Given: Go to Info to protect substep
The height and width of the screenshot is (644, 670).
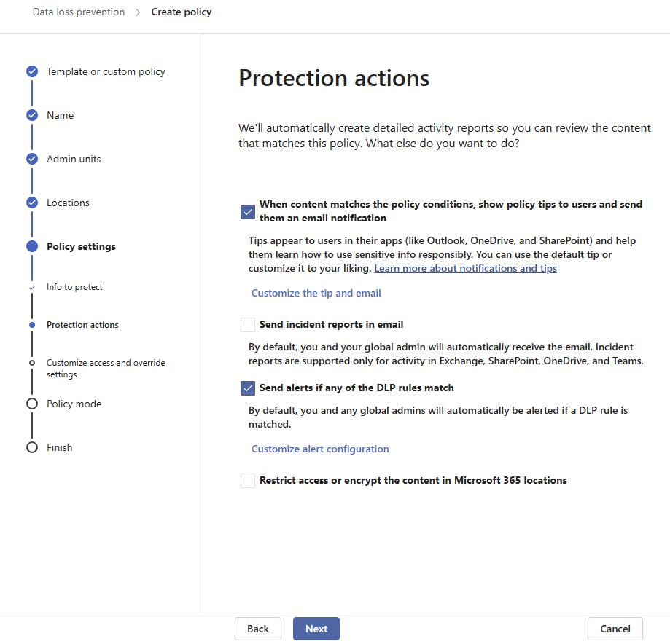Looking at the screenshot, I should click(74, 287).
